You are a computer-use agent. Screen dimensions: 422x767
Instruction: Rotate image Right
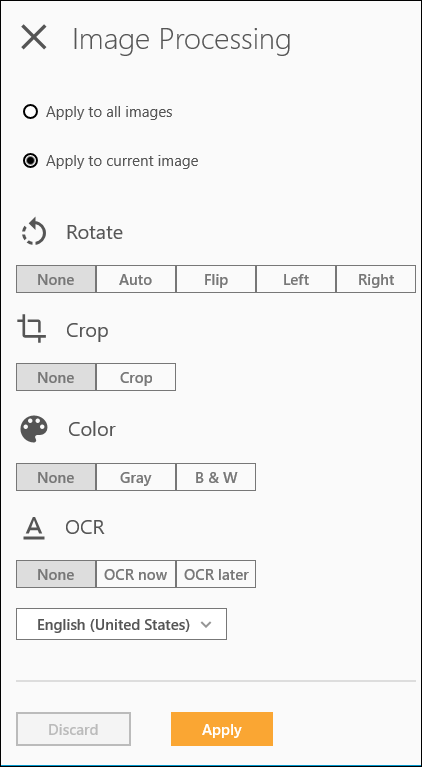376,279
